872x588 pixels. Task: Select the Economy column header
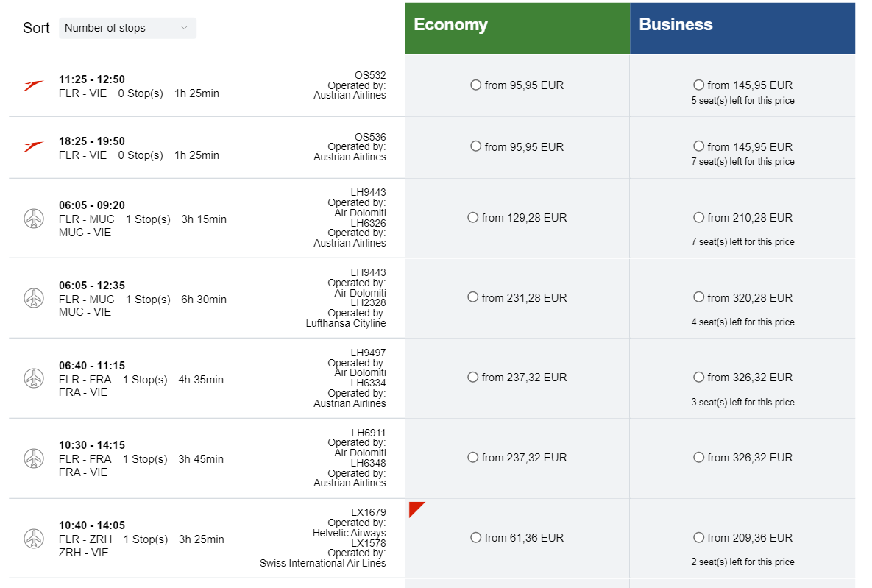(x=517, y=29)
